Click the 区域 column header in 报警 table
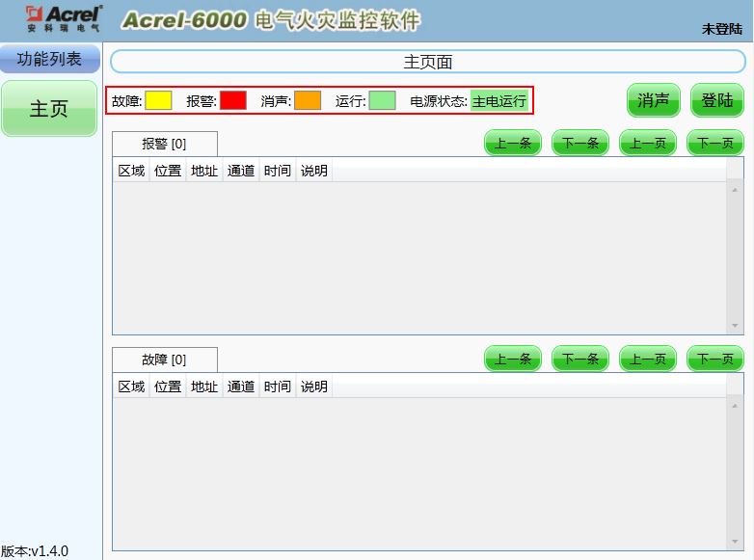This screenshot has height=560, width=754. point(131,171)
